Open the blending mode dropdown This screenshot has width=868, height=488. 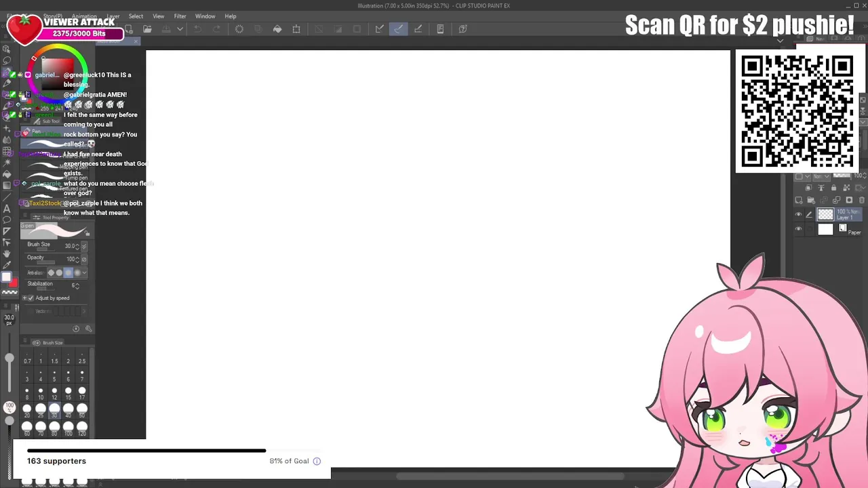[x=821, y=176]
